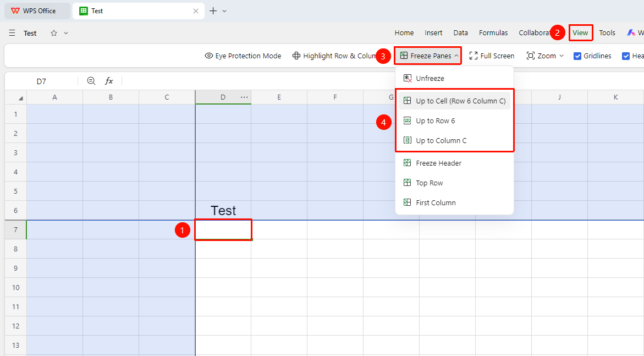Viewport: 644px width, 356px height.
Task: Freeze the Top Row
Action: 454,183
